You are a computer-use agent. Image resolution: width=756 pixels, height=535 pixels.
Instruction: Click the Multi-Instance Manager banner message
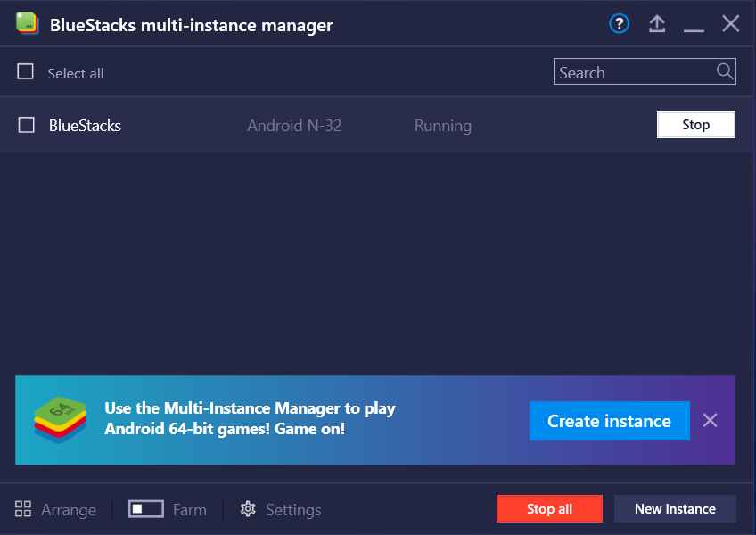point(250,418)
